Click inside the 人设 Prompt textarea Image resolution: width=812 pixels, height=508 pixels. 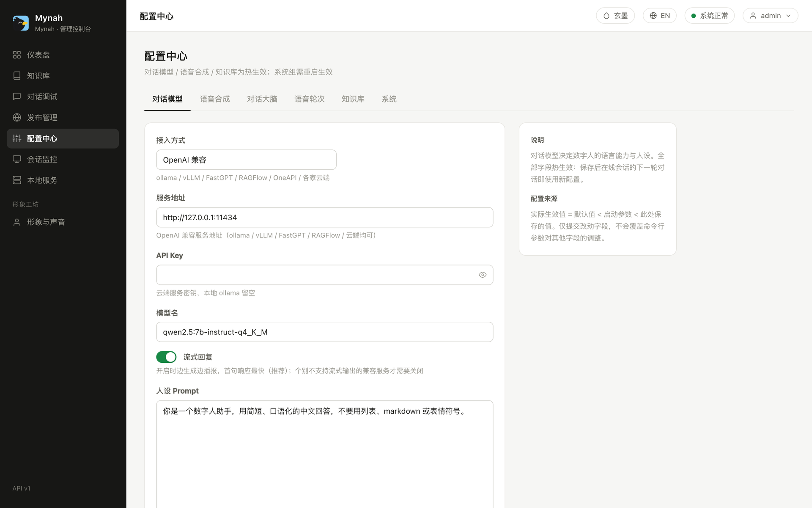(325, 454)
